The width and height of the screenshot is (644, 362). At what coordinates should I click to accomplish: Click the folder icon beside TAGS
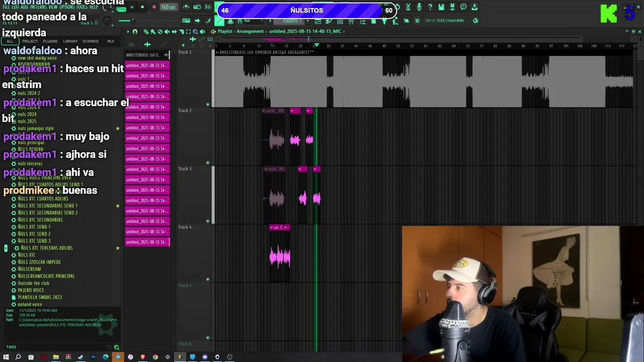pyautogui.click(x=109, y=347)
